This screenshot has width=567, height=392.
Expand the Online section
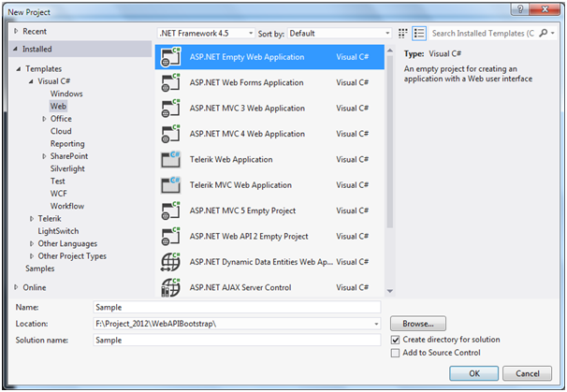16,287
